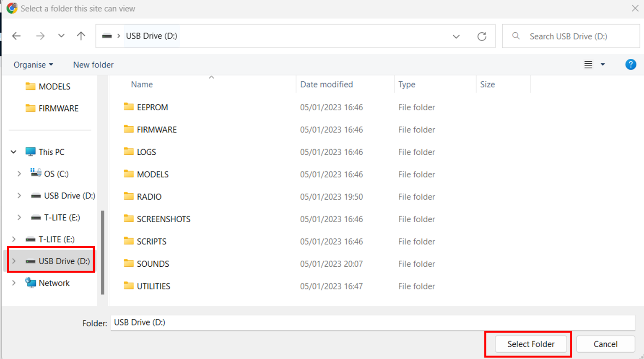Select Network in the sidebar

pos(54,283)
